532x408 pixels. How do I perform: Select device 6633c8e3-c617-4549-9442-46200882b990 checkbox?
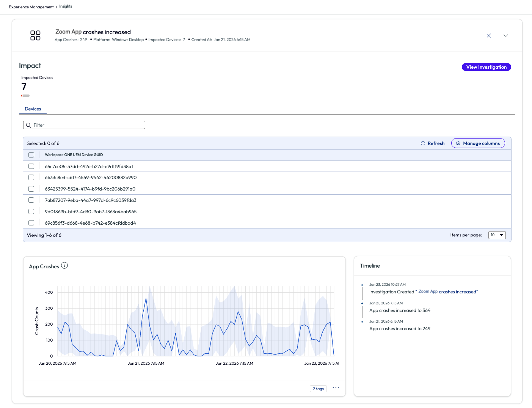tap(31, 178)
